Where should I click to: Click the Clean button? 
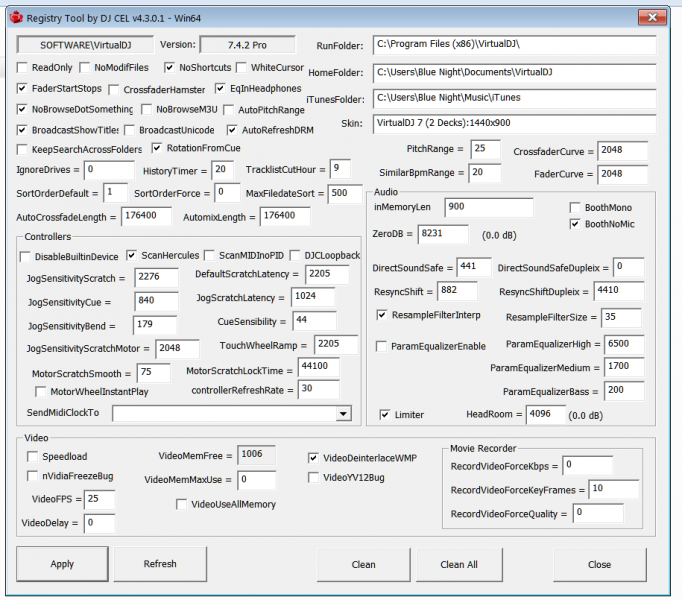click(x=363, y=564)
